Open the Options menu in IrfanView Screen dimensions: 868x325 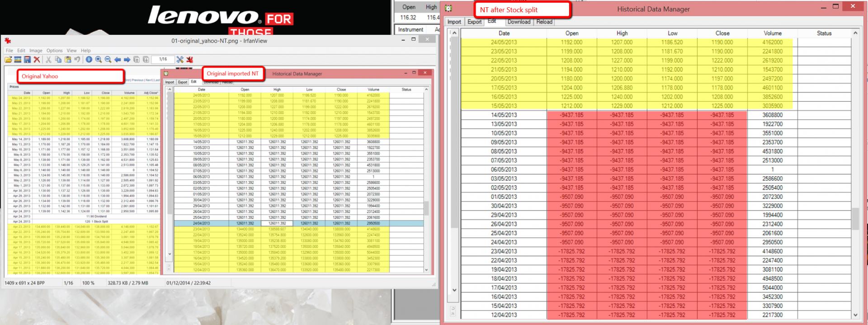[54, 51]
